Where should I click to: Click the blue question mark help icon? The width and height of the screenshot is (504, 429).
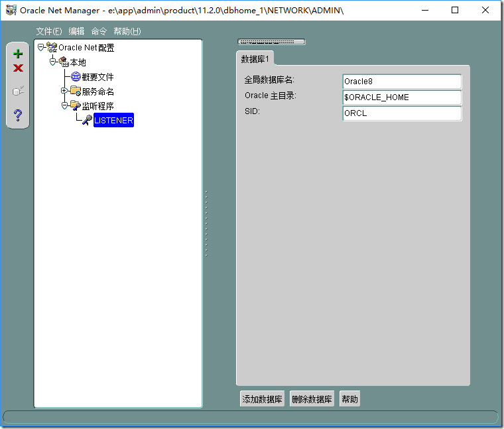[18, 115]
